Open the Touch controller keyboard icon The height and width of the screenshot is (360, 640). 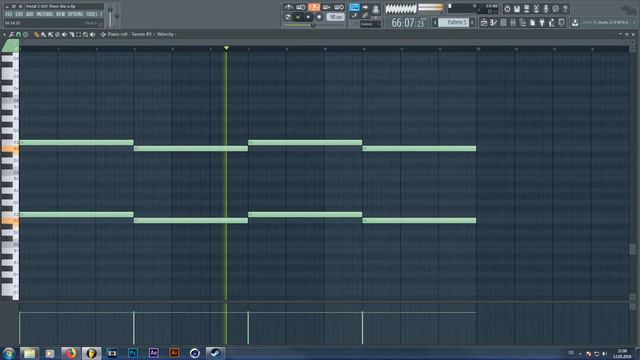pos(562,22)
